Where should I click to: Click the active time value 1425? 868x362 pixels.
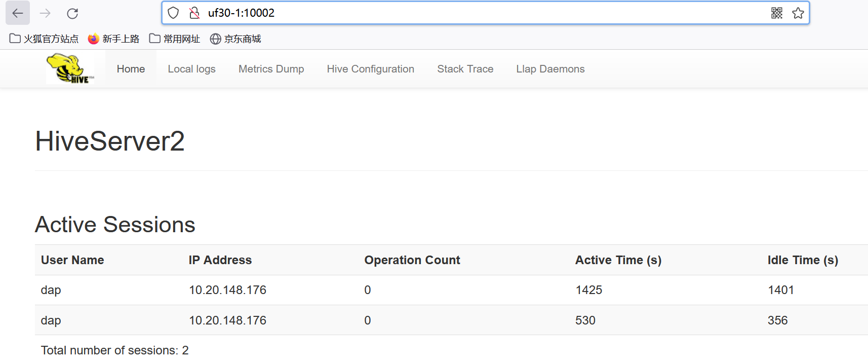click(589, 290)
